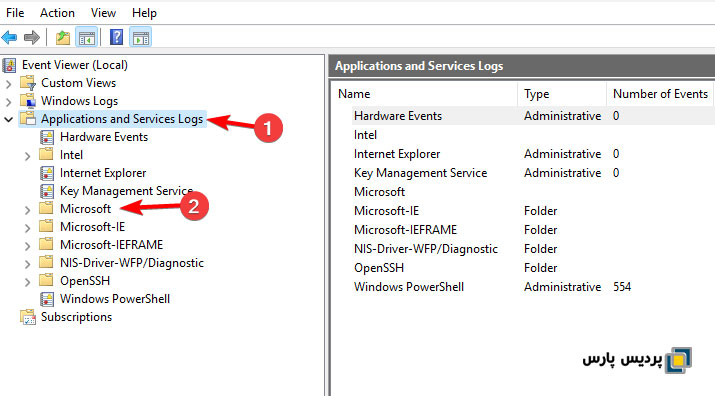
Task: Click the Internet Explorer log icon in tree
Action: pyautogui.click(x=47, y=173)
